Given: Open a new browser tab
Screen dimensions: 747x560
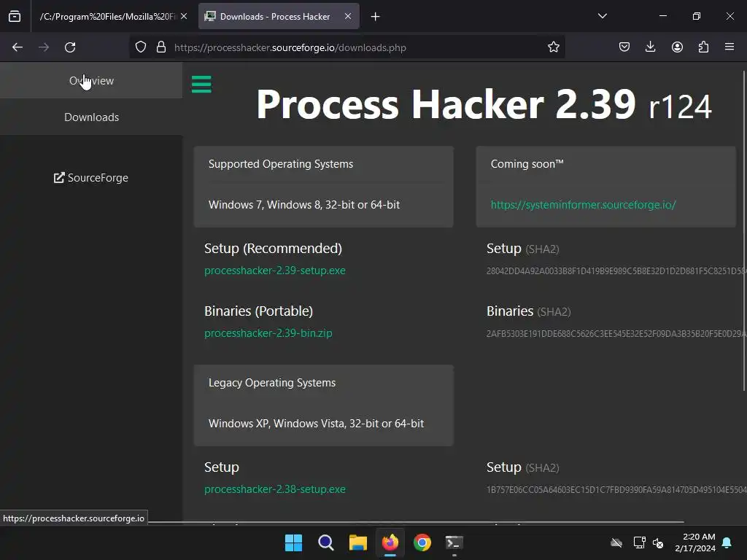Looking at the screenshot, I should [376, 17].
